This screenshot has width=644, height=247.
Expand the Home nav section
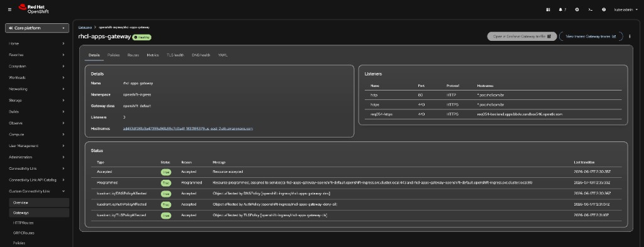click(37, 43)
